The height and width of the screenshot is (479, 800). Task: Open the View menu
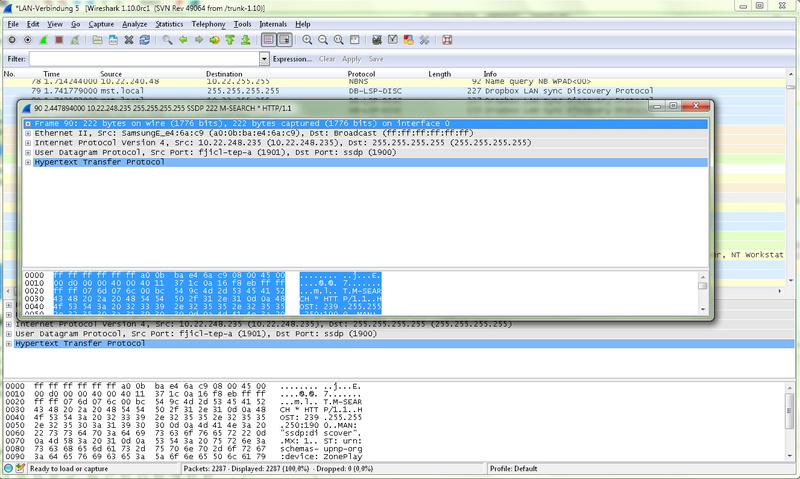click(x=55, y=24)
